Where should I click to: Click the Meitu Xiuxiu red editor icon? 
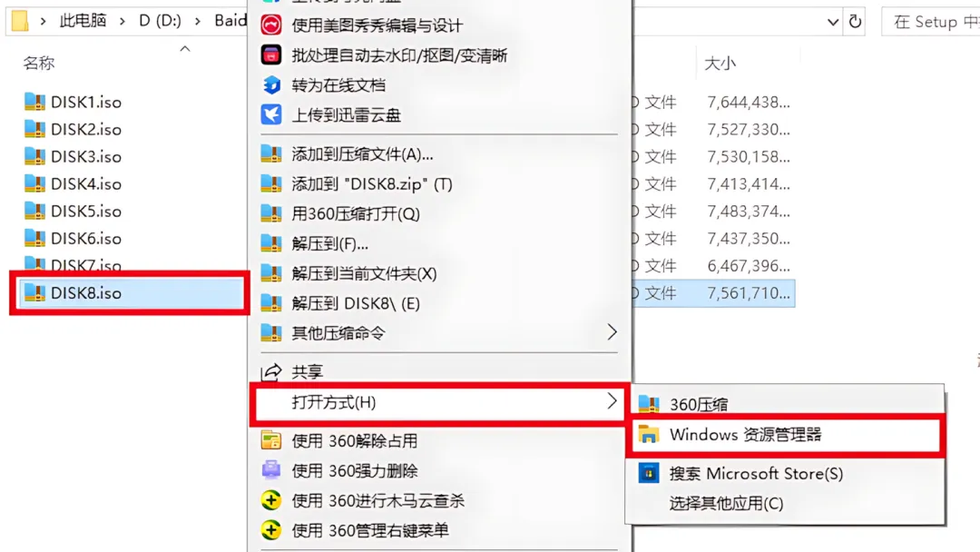270,25
